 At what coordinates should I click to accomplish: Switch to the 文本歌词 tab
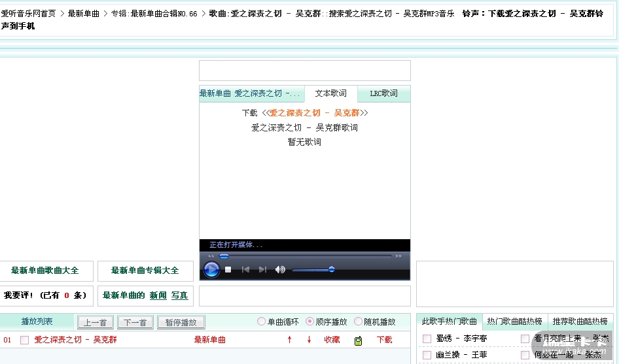pyautogui.click(x=331, y=93)
